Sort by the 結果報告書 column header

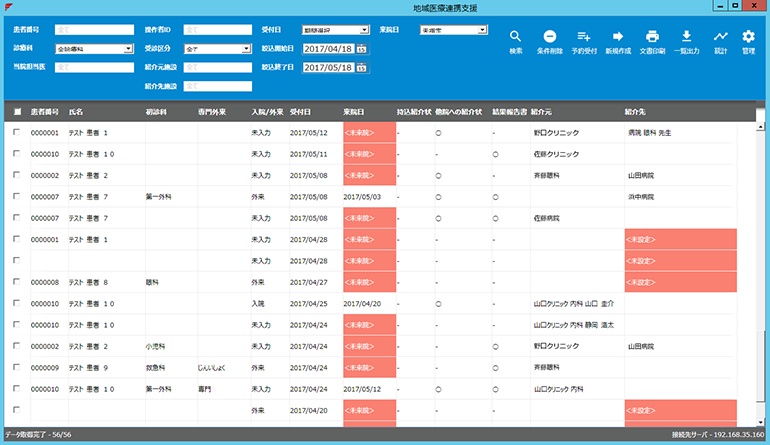tap(509, 112)
